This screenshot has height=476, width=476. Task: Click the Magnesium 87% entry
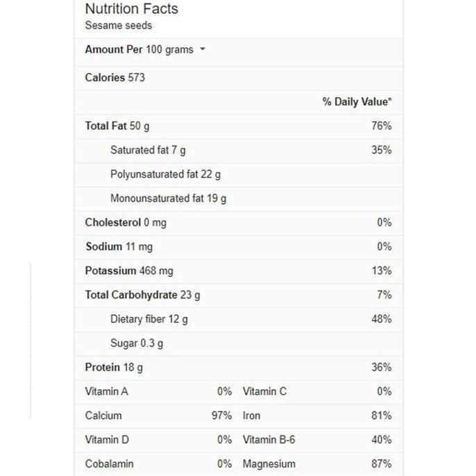316,464
